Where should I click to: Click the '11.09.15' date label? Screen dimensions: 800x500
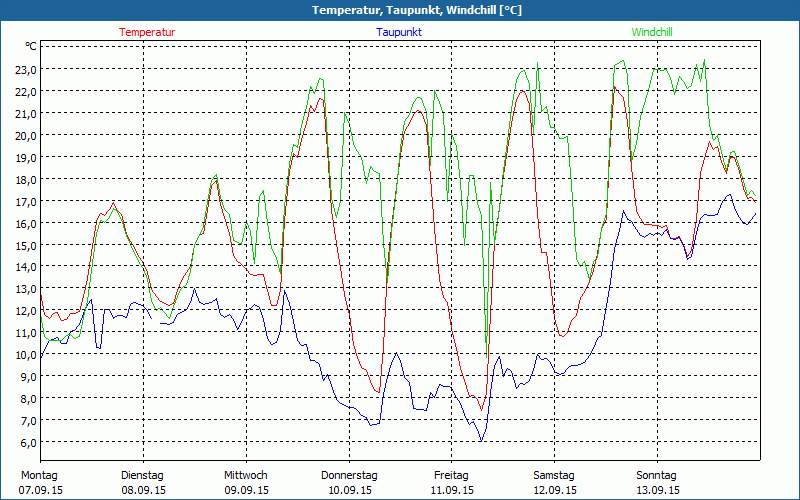452,490
